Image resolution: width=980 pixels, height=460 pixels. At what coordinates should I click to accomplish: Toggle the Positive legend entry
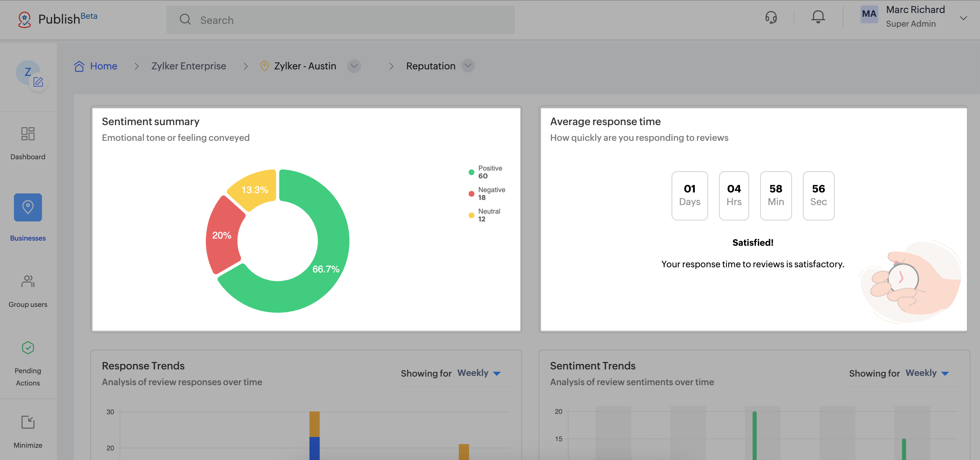click(486, 172)
